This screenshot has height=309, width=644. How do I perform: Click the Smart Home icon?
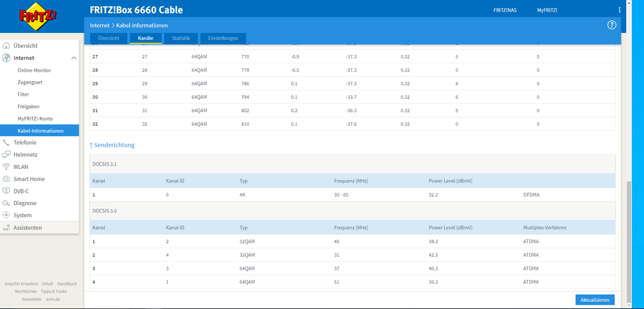[x=6, y=179]
